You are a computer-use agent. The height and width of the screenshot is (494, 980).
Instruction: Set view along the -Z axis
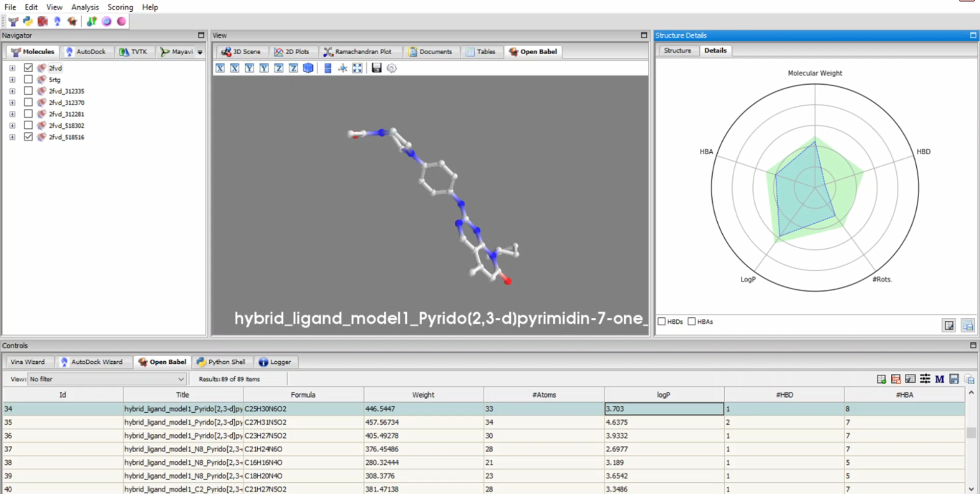[x=279, y=68]
